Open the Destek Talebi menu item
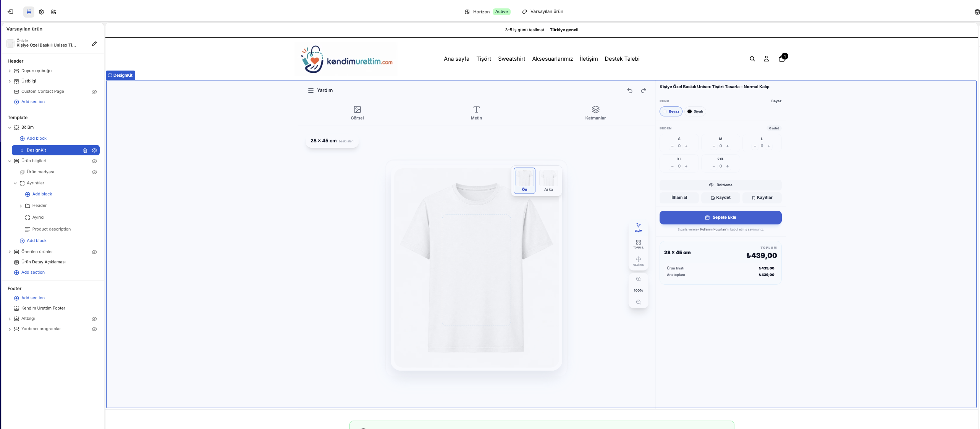 622,59
